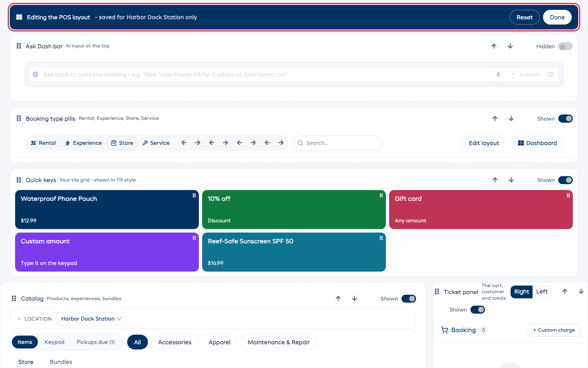Move the Catalog section up
The height and width of the screenshot is (368, 588).
pyautogui.click(x=338, y=298)
